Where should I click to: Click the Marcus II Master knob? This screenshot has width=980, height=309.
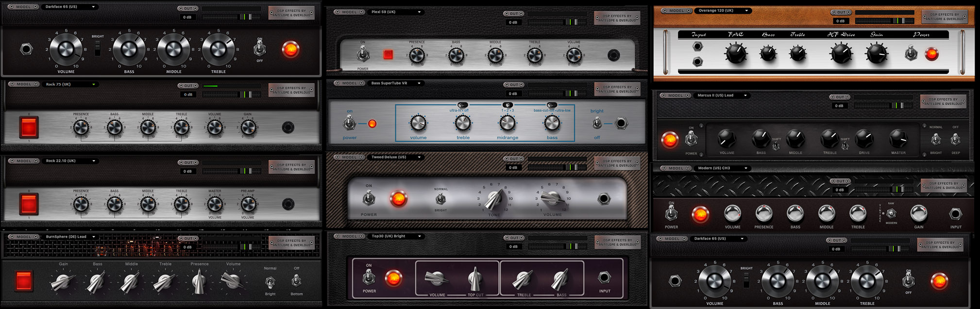[x=898, y=139]
